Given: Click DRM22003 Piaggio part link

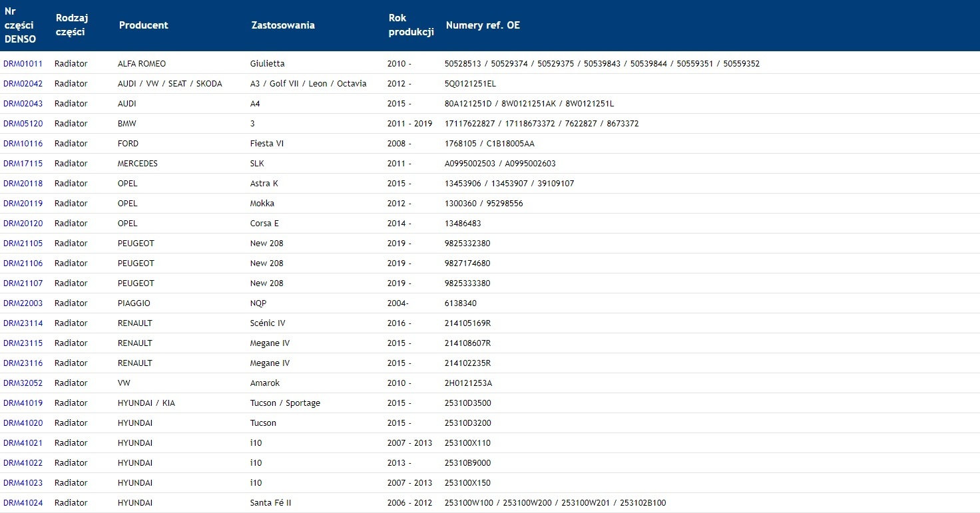Looking at the screenshot, I should pyautogui.click(x=23, y=303).
